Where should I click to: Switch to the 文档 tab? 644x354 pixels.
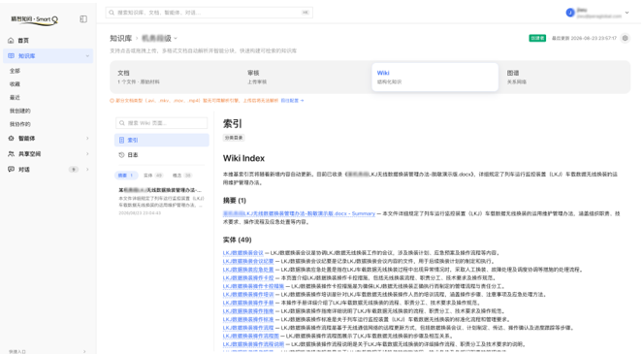(175, 77)
